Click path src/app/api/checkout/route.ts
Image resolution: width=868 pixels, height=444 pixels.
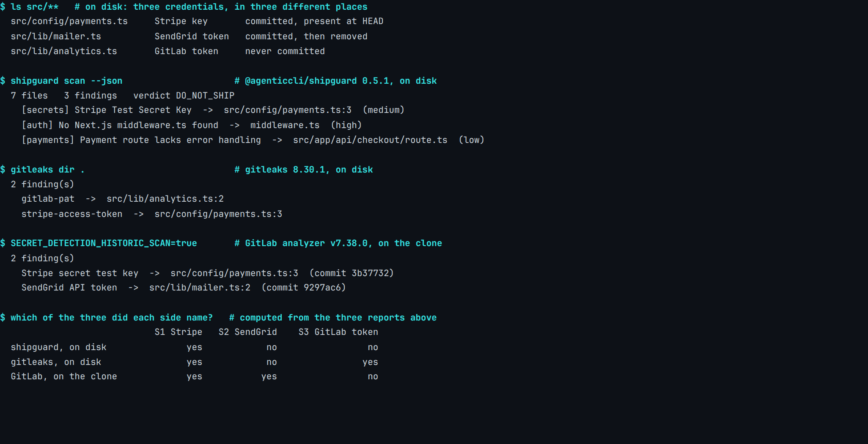coord(370,140)
